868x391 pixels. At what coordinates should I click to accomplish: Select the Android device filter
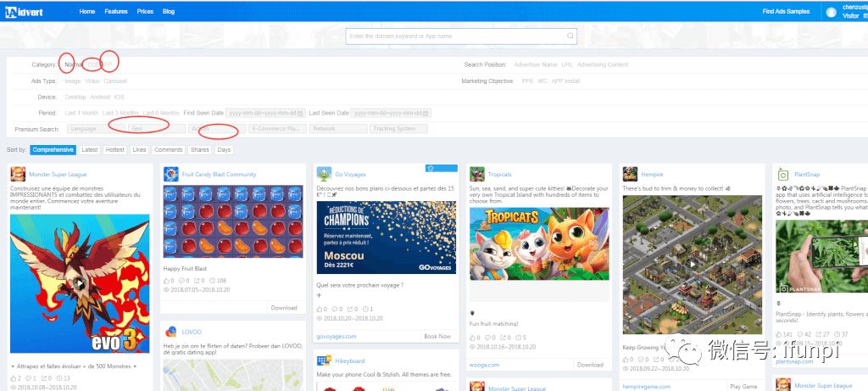100,97
